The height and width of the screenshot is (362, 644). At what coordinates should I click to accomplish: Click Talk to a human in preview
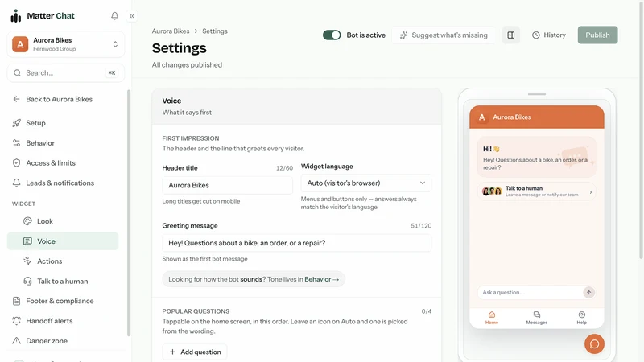click(536, 191)
